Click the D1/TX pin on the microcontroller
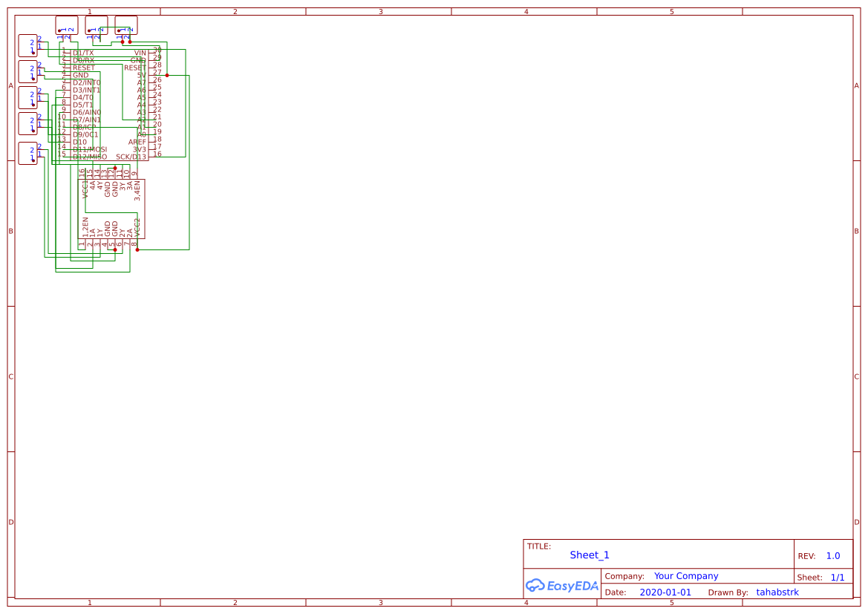This screenshot has width=868, height=614. tap(83, 53)
